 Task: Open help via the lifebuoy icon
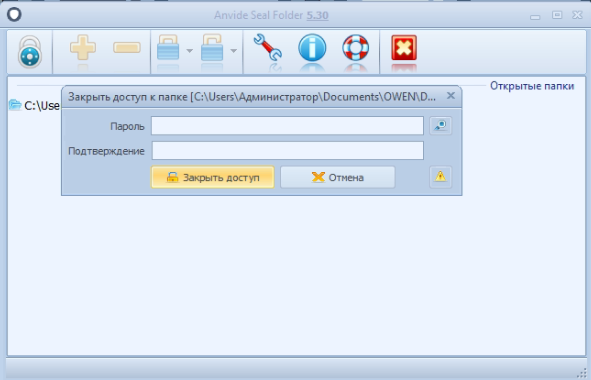pyautogui.click(x=355, y=48)
